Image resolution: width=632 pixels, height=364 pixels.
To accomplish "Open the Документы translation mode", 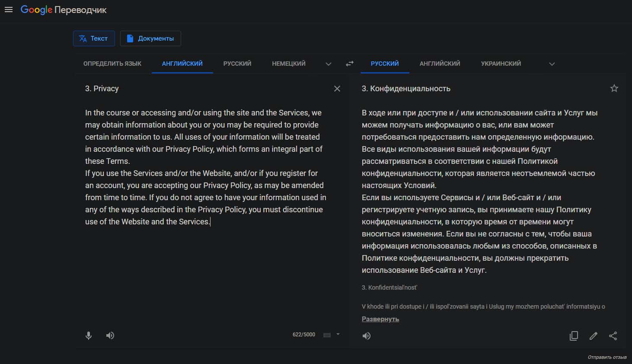I will [x=150, y=38].
